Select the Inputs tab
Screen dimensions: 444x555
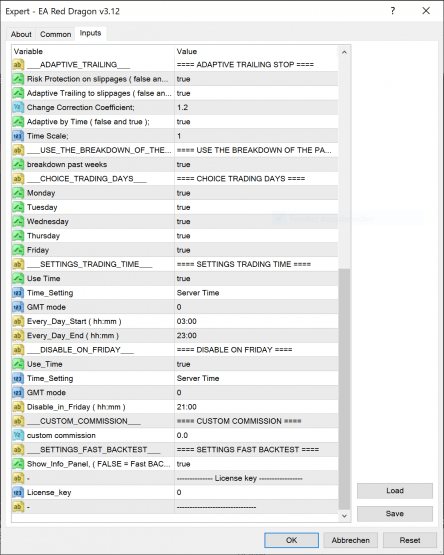tap(90, 33)
